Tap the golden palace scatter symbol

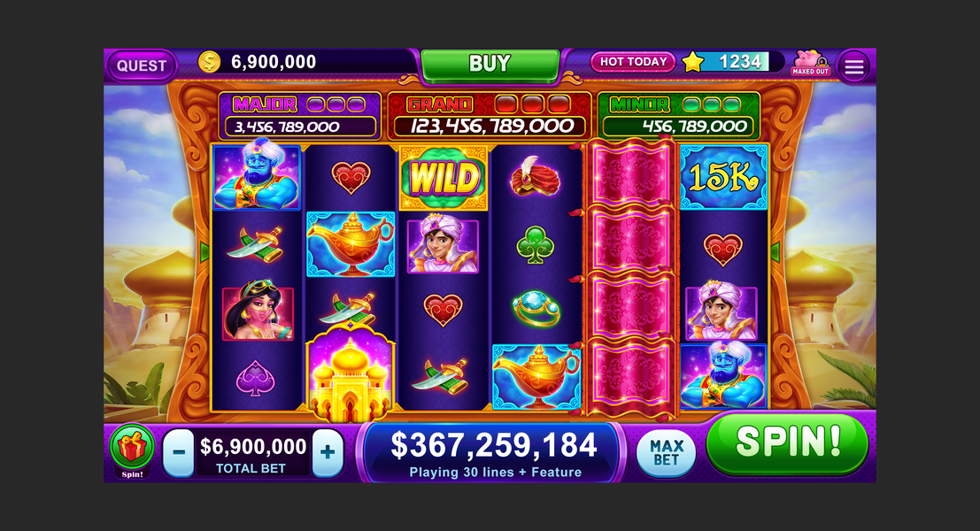[x=350, y=373]
